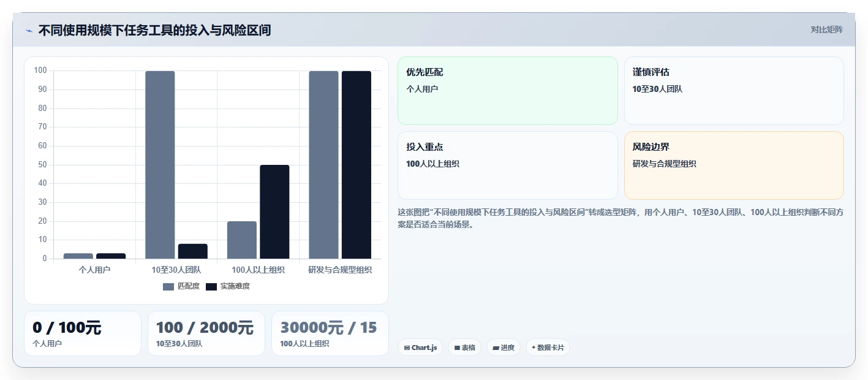868x380 pixels.
Task: Click 100人以上组织 text in 投入重点 card
Action: 432,164
